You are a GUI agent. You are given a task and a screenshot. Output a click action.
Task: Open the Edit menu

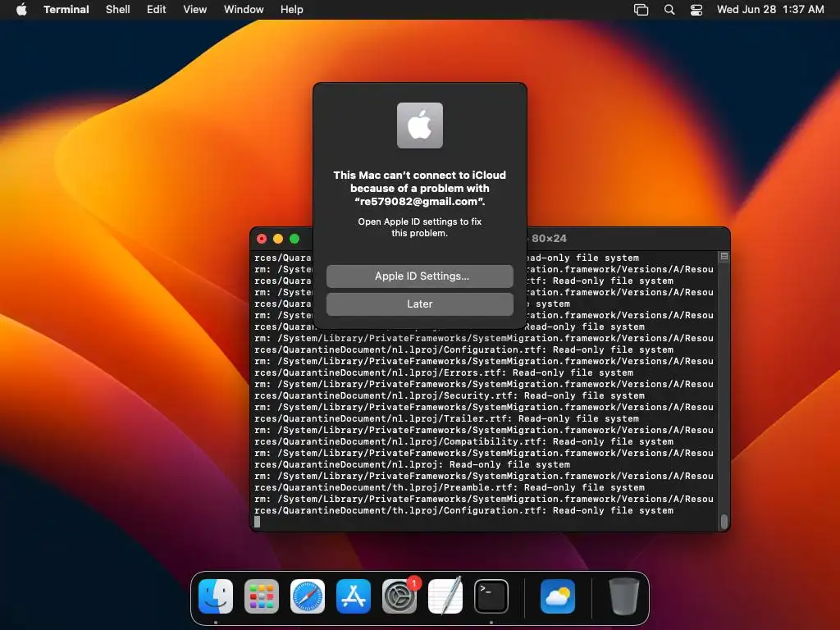coord(157,9)
